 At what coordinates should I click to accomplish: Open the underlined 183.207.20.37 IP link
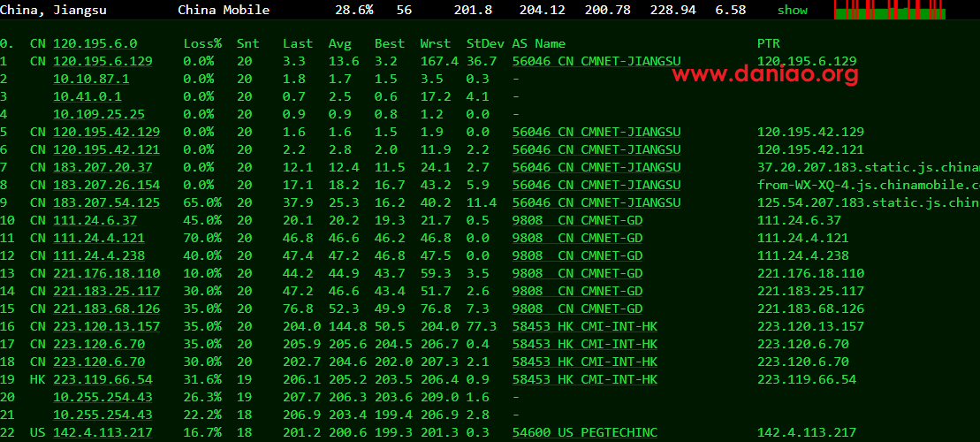pos(103,167)
